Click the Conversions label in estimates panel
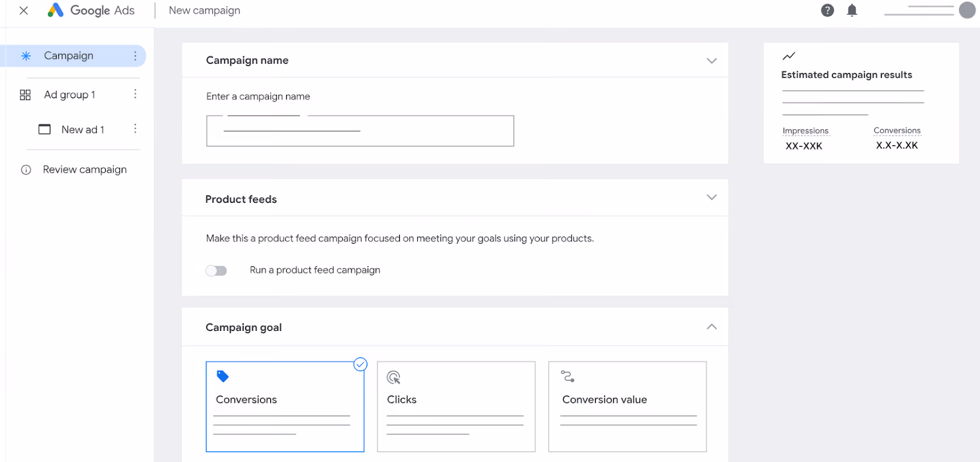This screenshot has height=462, width=980. (897, 131)
